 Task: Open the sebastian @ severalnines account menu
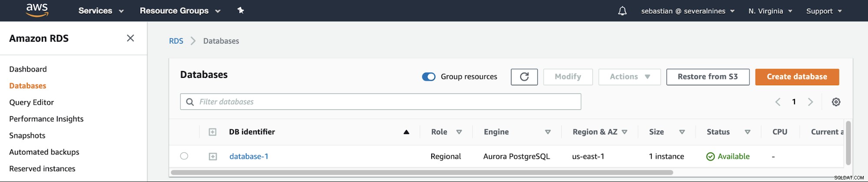point(688,11)
